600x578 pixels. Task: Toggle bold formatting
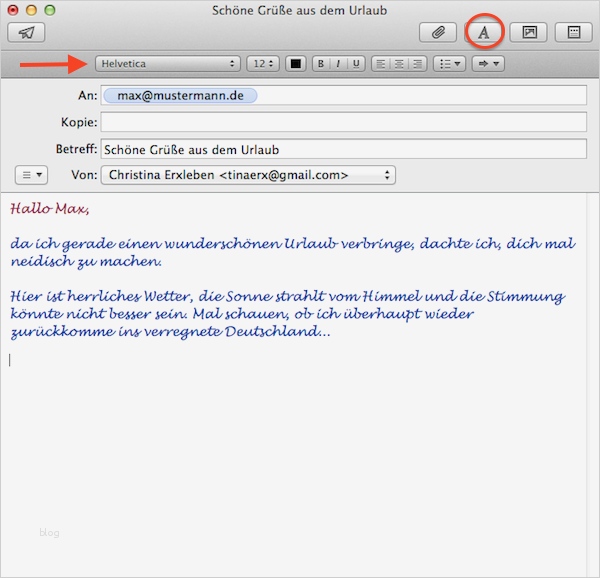[x=321, y=64]
